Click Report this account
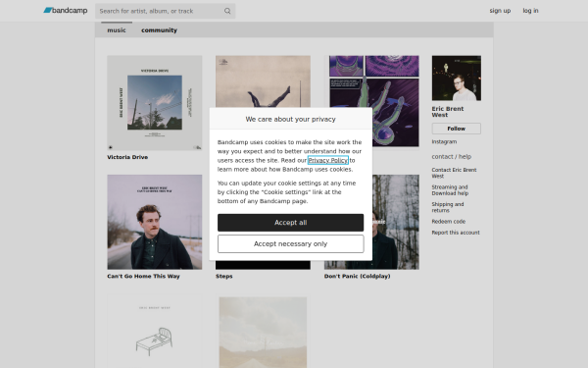Viewport: 588px width, 368px height. tap(456, 233)
